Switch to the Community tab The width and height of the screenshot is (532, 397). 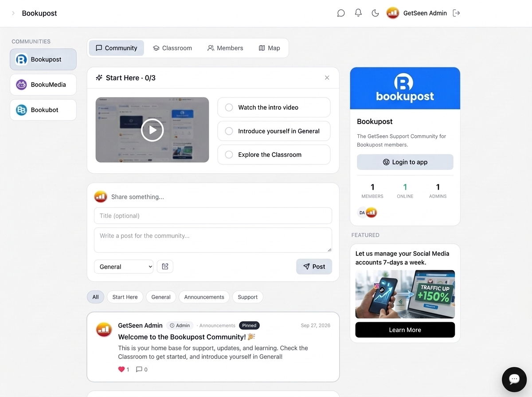click(x=117, y=48)
